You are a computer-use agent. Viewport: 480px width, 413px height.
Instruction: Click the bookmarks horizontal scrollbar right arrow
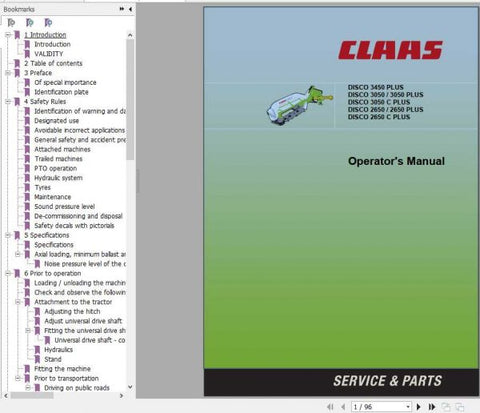pyautogui.click(x=121, y=396)
